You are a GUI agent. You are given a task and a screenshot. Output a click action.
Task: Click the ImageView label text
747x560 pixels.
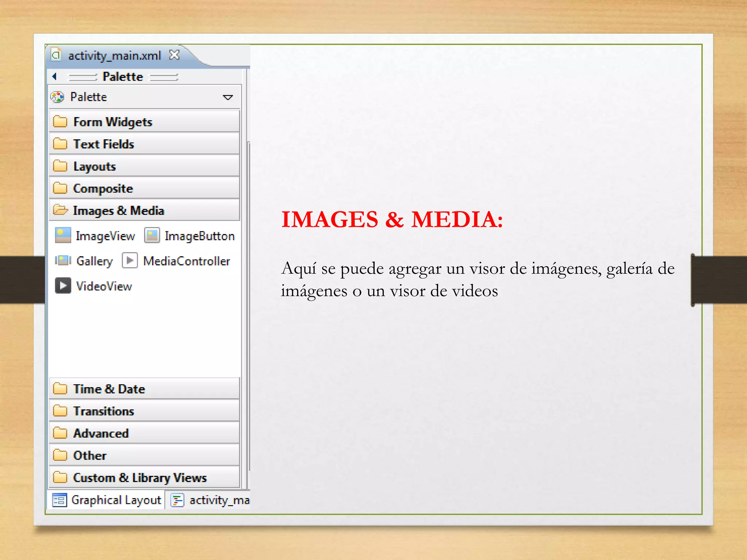pyautogui.click(x=105, y=236)
